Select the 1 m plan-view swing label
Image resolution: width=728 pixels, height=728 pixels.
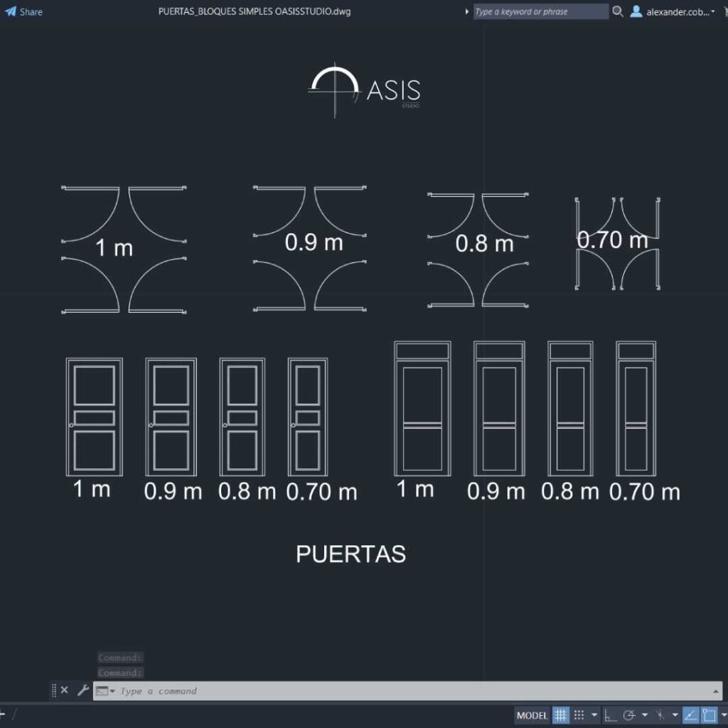(114, 248)
